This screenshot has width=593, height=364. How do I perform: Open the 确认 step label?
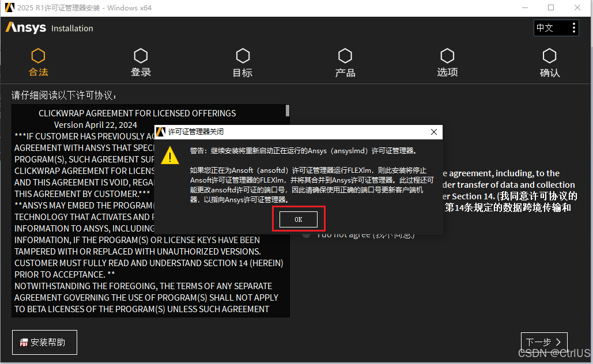[x=550, y=73]
